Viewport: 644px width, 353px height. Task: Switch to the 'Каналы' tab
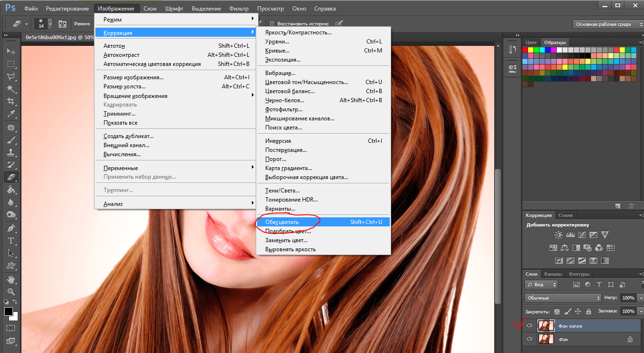(x=552, y=274)
